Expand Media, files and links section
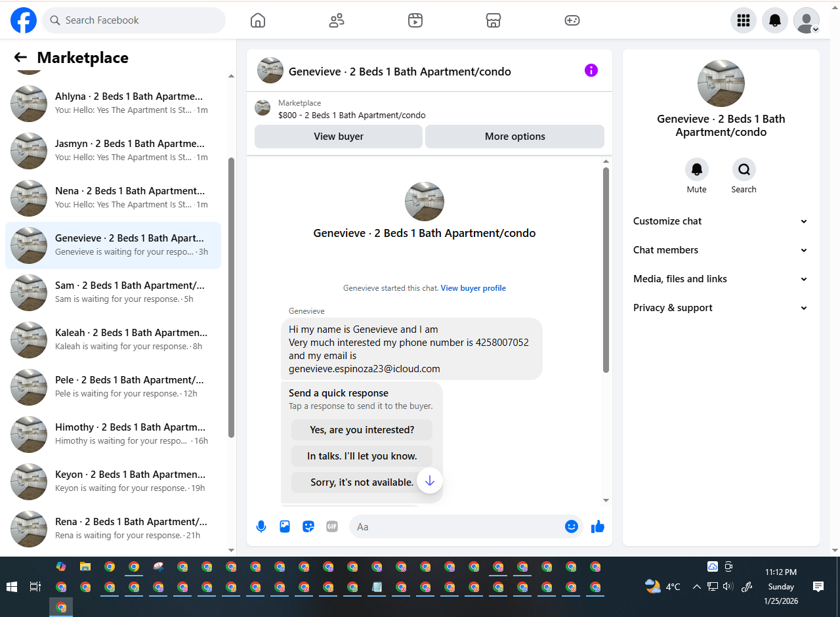 (x=721, y=279)
